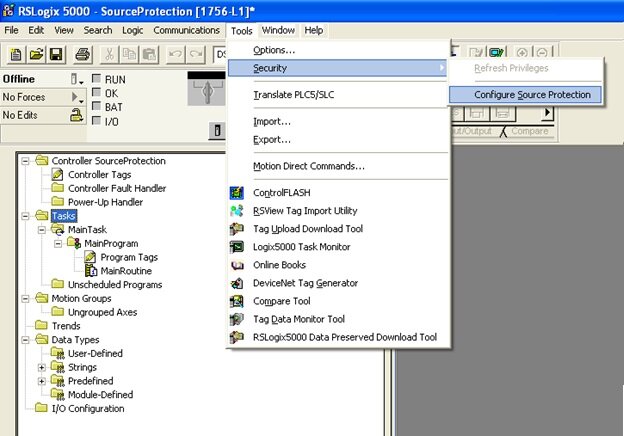Collapse the Tasks folder node

click(25, 216)
